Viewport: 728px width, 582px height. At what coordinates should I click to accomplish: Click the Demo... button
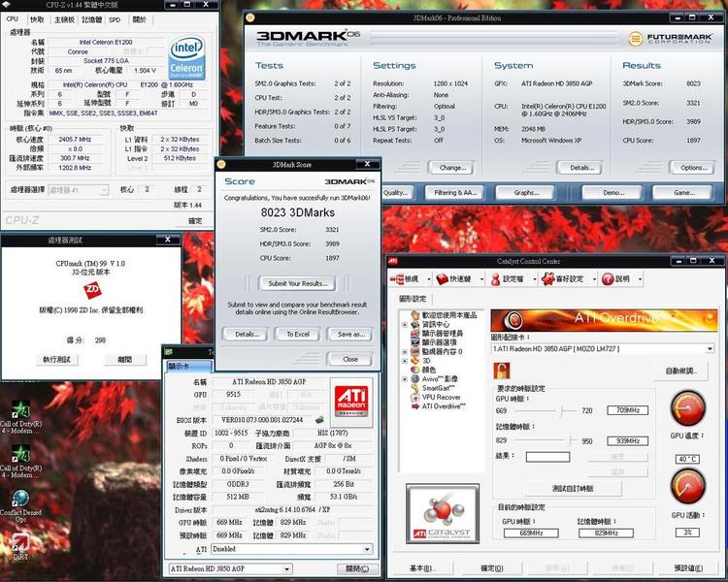613,192
